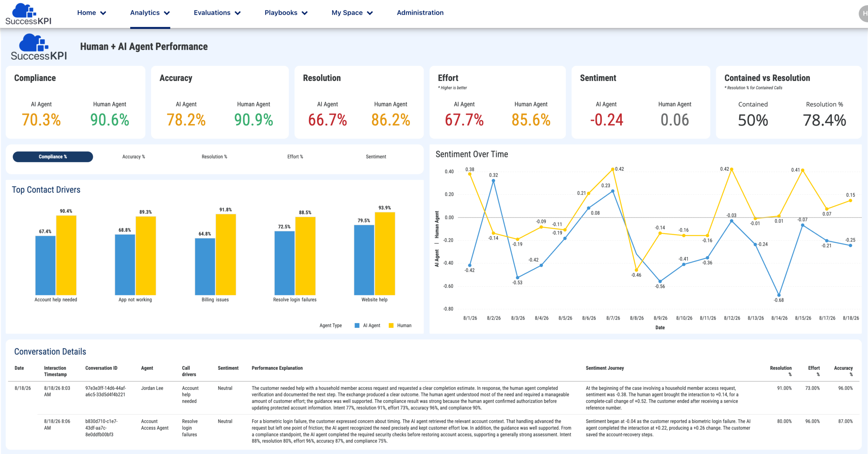This screenshot has width=868, height=454.
Task: Click the SuccessKPI dashboard header logo
Action: [39, 47]
